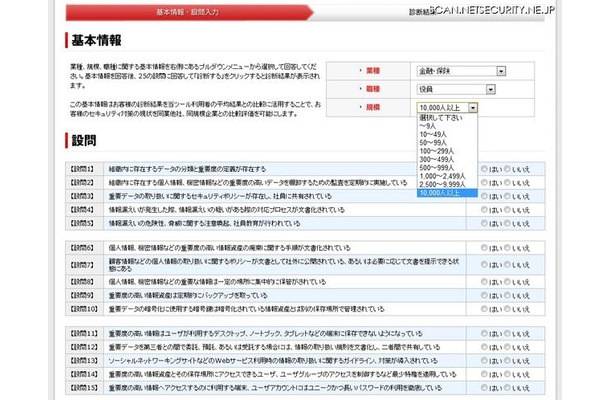
Task: Click the 【設問10】 row label
Action: click(84, 309)
